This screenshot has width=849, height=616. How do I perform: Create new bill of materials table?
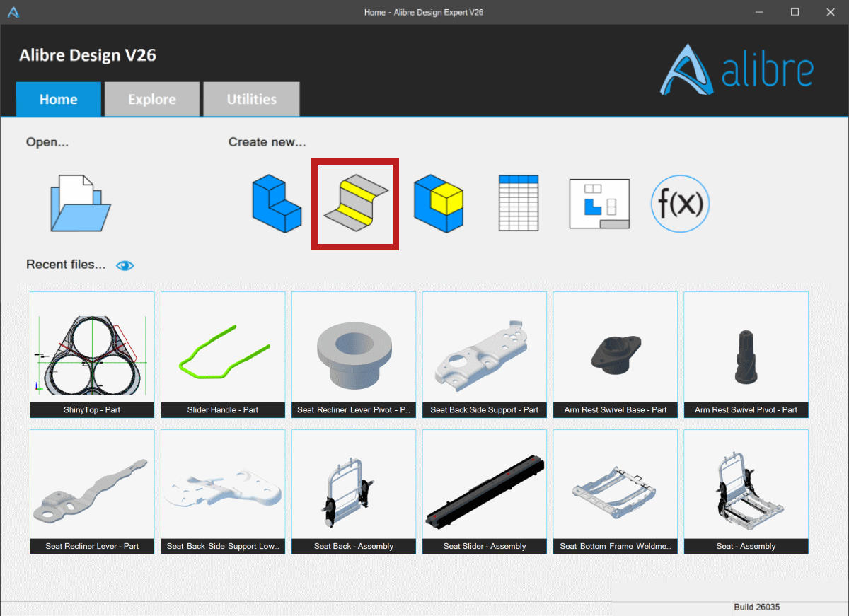519,203
